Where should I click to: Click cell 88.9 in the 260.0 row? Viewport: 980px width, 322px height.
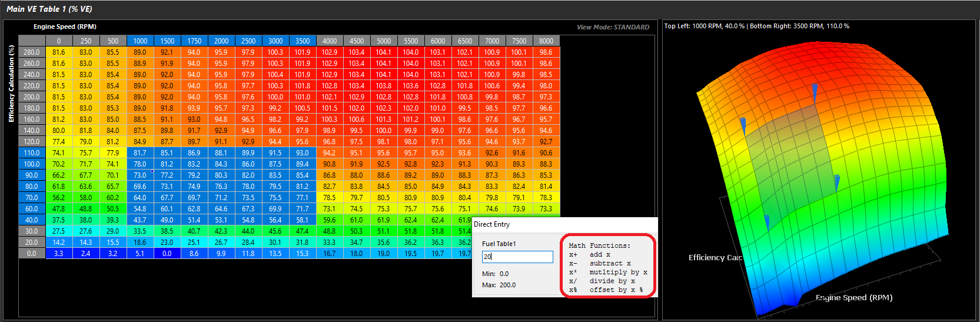tap(140, 63)
